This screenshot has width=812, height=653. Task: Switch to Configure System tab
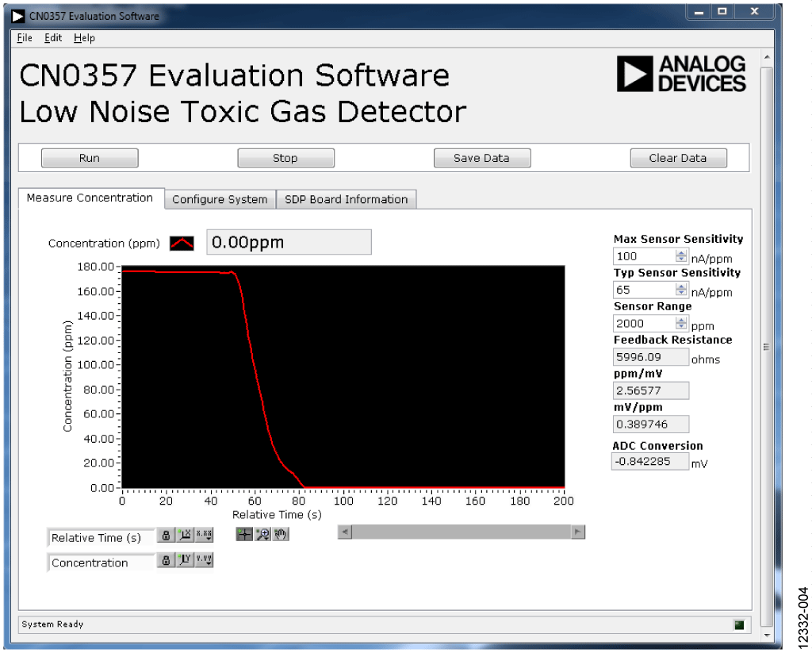[220, 199]
